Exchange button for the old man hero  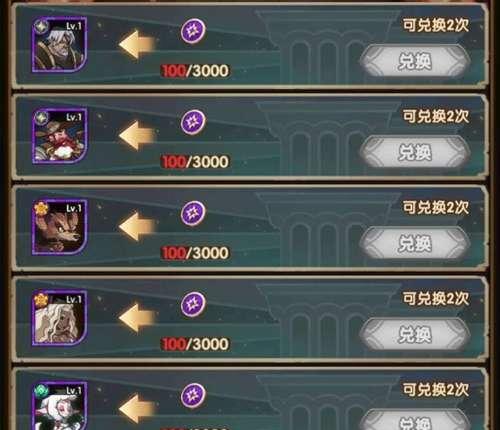click(415, 62)
